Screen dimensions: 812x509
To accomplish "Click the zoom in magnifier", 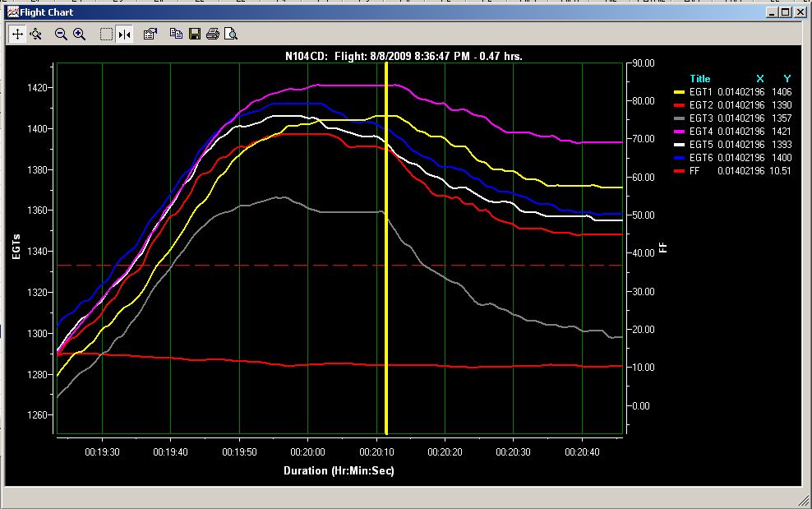I will (79, 35).
